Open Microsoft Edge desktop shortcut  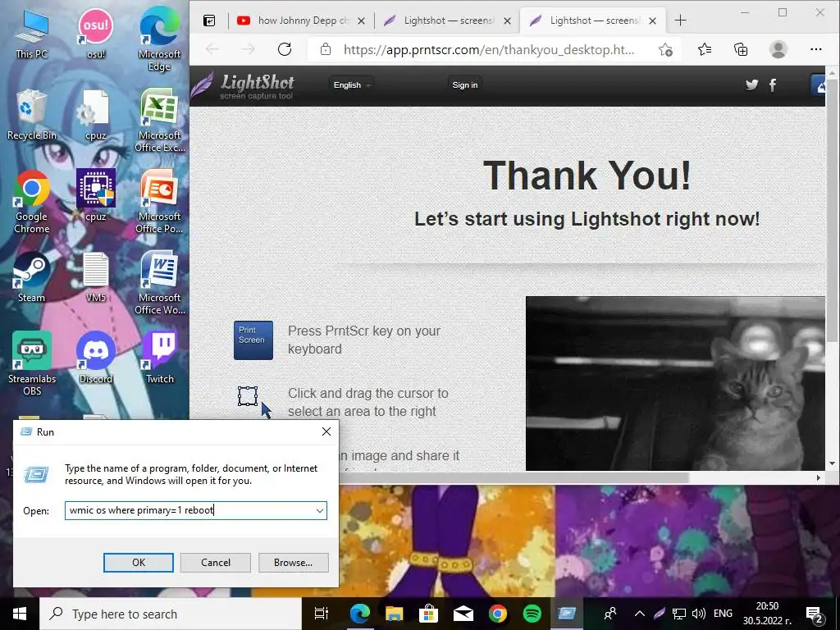tap(159, 39)
